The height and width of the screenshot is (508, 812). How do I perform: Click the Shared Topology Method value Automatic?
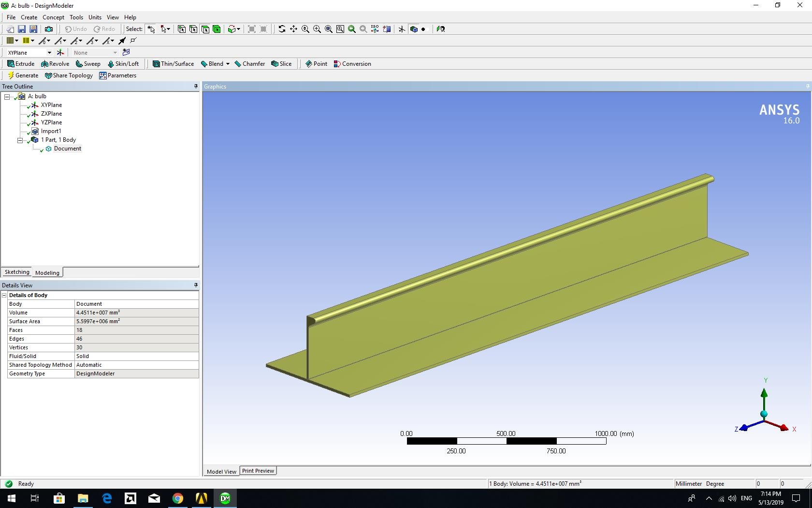pos(137,365)
